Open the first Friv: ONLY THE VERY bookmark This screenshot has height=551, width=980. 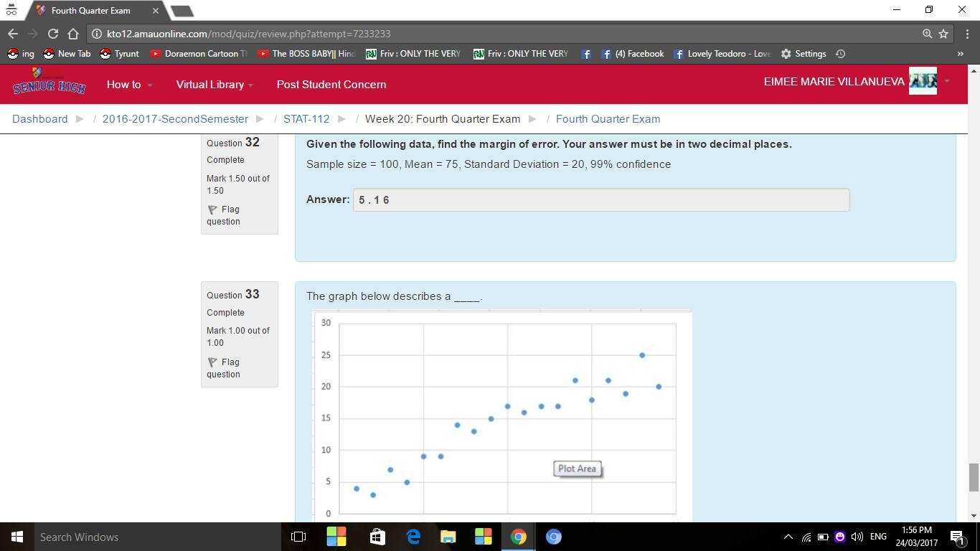(413, 54)
